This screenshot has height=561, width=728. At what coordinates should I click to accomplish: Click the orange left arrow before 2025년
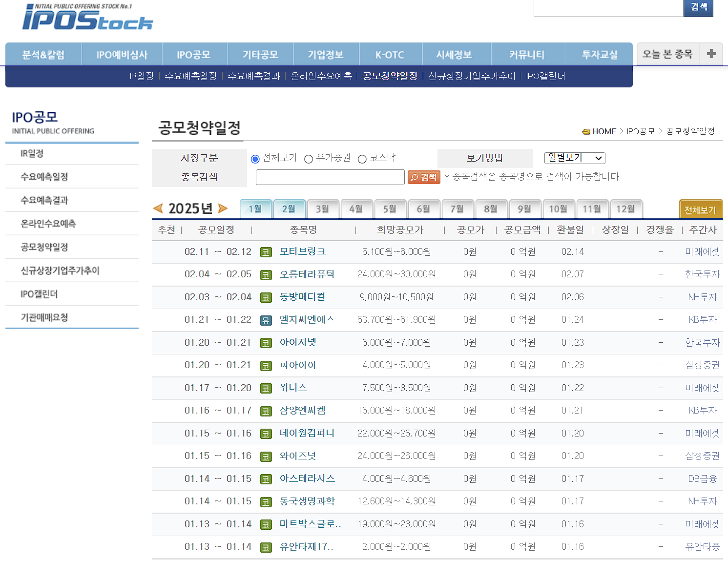pyautogui.click(x=159, y=208)
